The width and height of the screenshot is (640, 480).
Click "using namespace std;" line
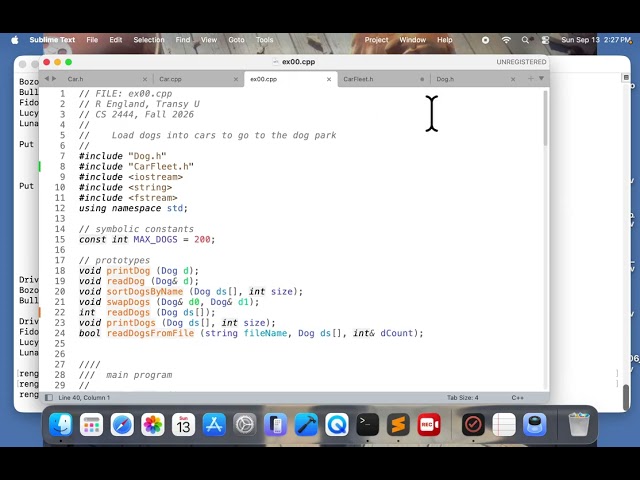point(133,208)
